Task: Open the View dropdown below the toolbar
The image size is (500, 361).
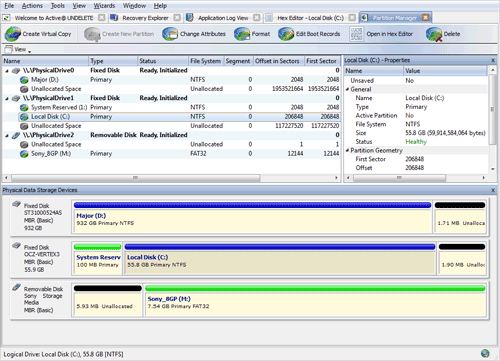Action: (18, 50)
